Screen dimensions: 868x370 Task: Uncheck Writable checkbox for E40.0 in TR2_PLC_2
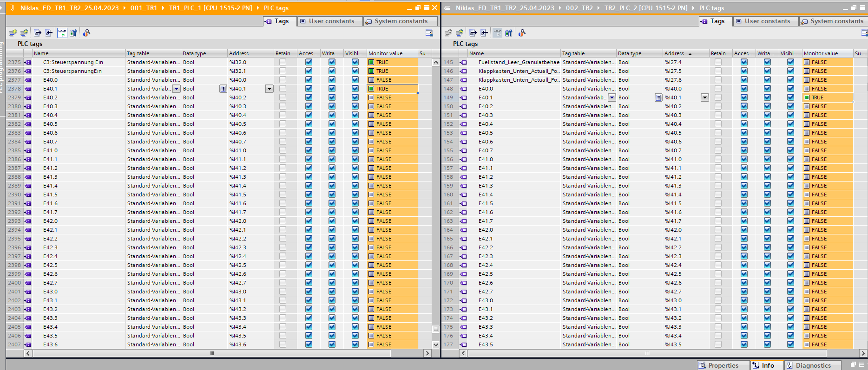(767, 89)
